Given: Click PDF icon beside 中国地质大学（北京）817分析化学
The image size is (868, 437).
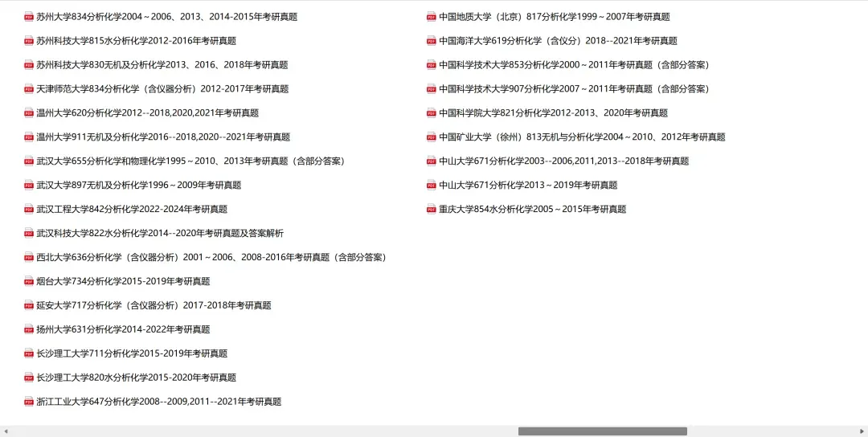Looking at the screenshot, I should tap(432, 17).
